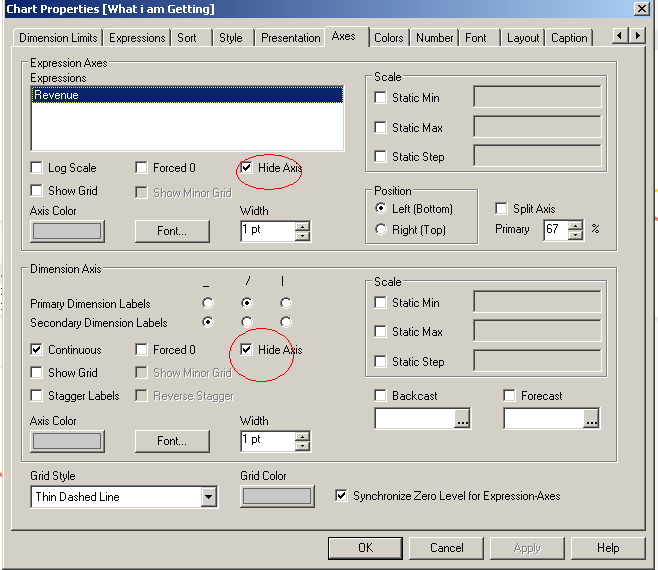Enable Show Grid in Dimension Axis

pyautogui.click(x=37, y=372)
